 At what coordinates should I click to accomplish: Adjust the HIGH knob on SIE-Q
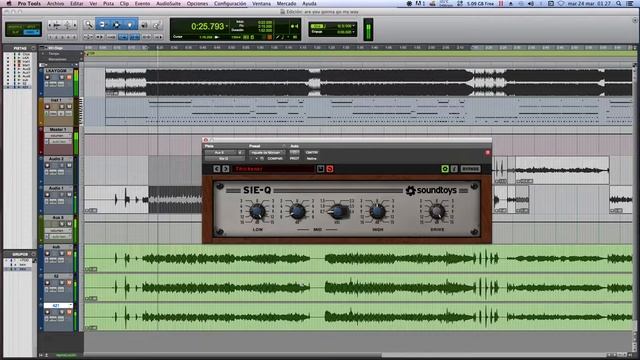(377, 211)
